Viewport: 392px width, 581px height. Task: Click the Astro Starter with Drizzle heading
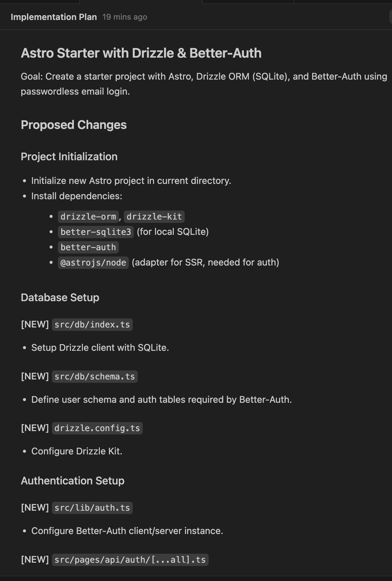tap(141, 53)
